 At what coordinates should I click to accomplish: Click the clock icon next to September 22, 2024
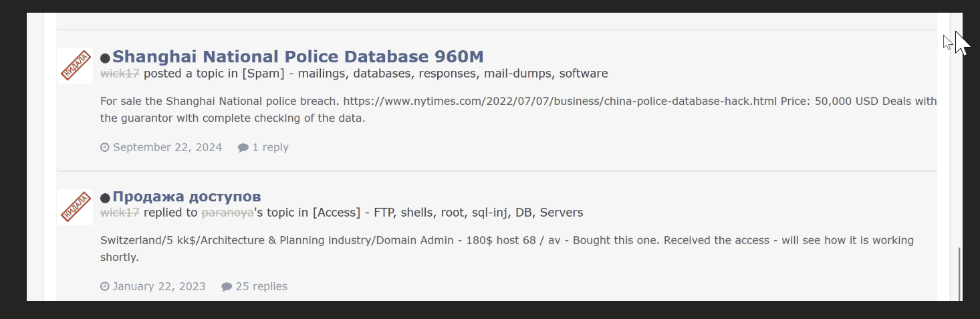[105, 147]
